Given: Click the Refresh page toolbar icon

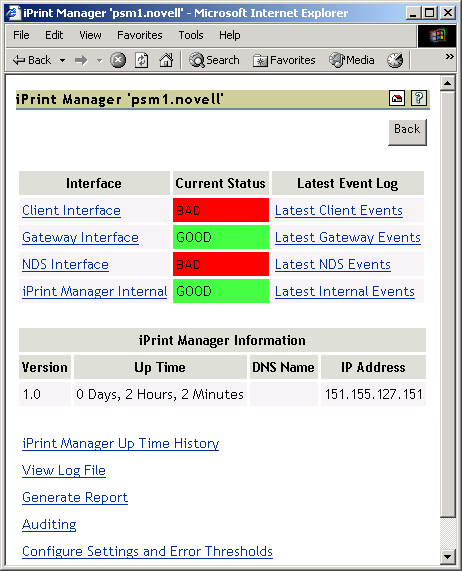Looking at the screenshot, I should coord(142,60).
